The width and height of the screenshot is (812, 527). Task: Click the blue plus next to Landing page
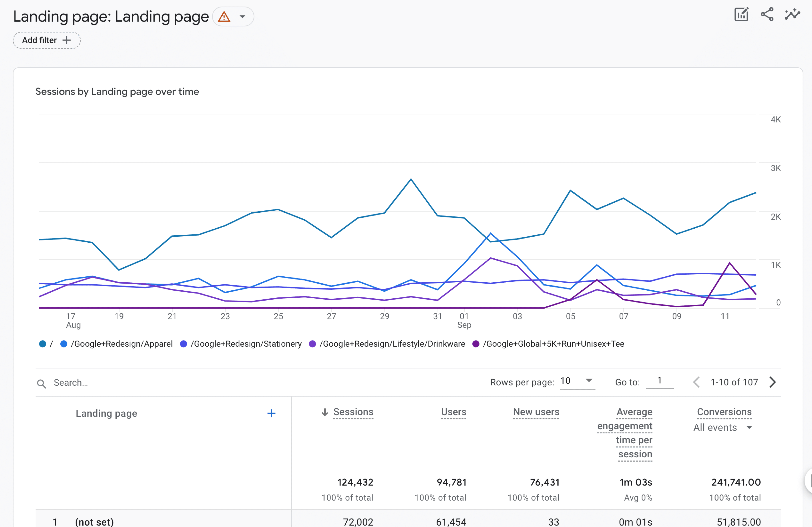271,413
